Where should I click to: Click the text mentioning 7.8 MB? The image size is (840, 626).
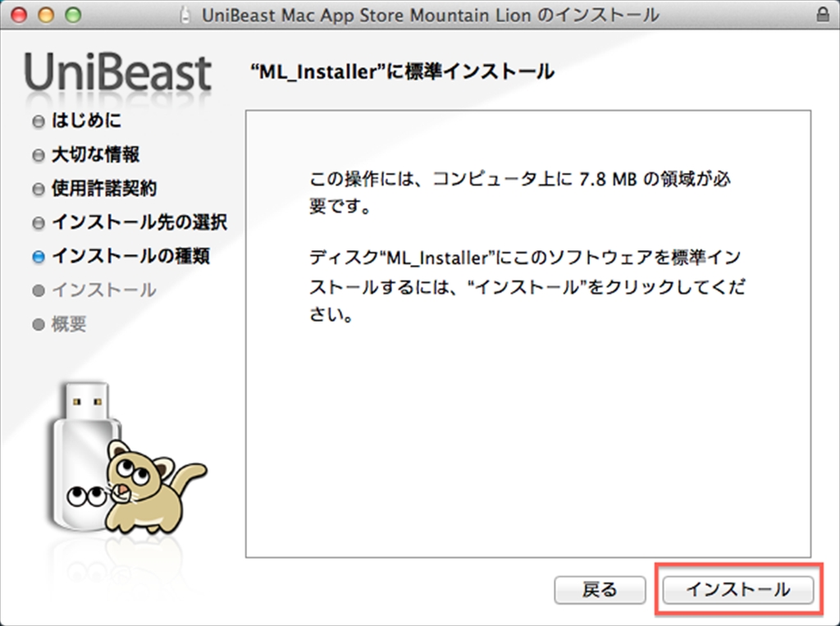point(520,192)
